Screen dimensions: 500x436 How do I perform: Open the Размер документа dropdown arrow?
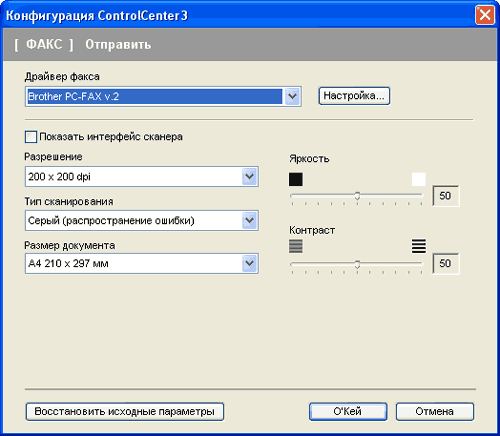[250, 264]
